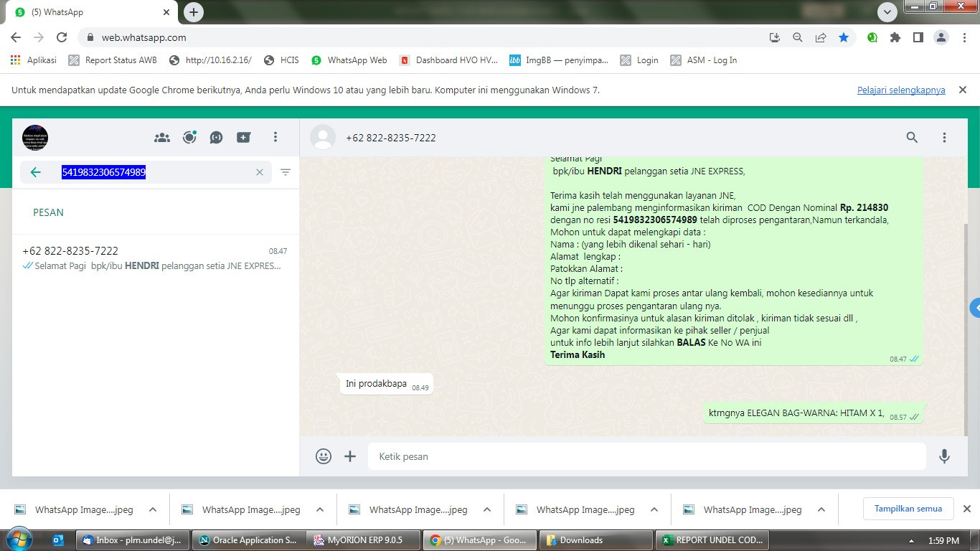This screenshot has height=551, width=980.
Task: Click the contact avatar in chat header
Action: click(x=323, y=138)
